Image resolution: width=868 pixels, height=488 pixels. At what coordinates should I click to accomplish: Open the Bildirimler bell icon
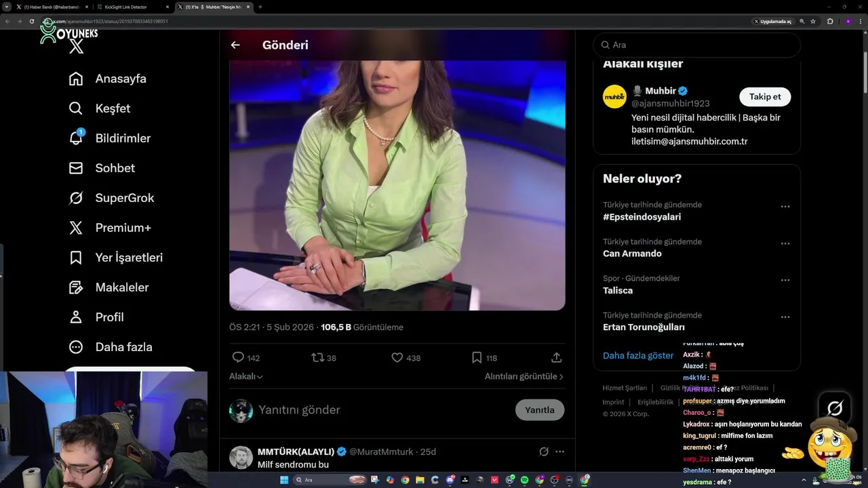click(x=76, y=138)
